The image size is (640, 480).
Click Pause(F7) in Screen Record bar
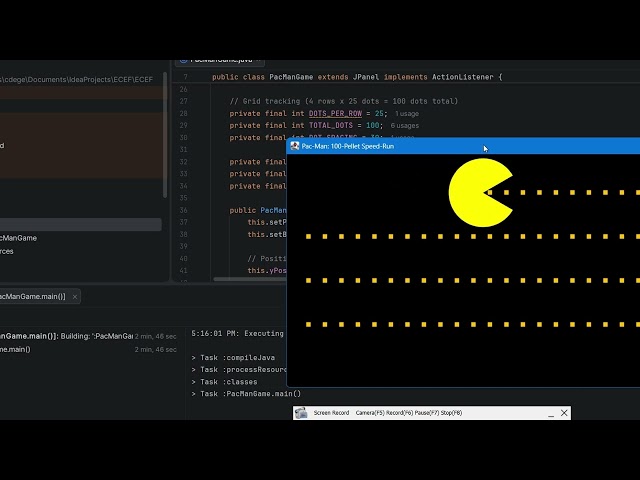[x=427, y=413]
